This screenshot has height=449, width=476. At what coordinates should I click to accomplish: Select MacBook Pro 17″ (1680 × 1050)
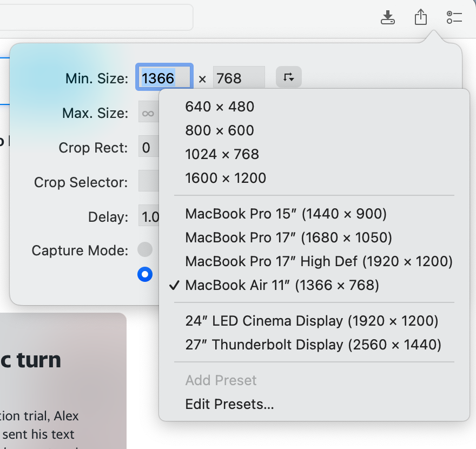[x=314, y=237]
